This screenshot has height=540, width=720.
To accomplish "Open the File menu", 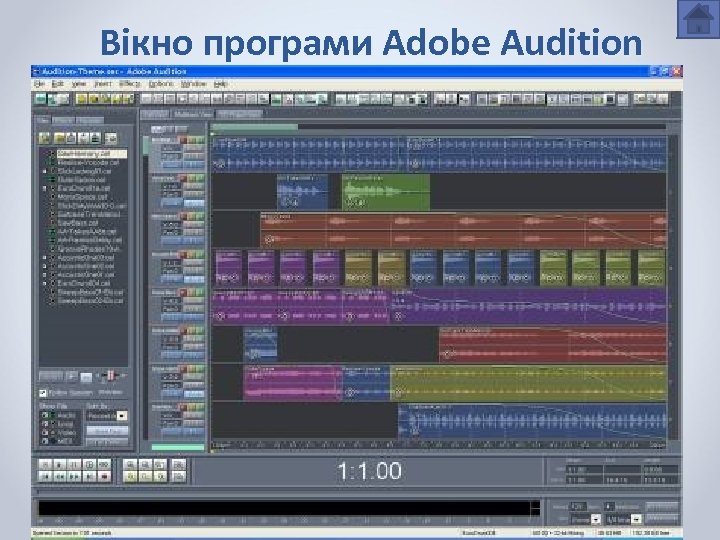I will coord(39,84).
